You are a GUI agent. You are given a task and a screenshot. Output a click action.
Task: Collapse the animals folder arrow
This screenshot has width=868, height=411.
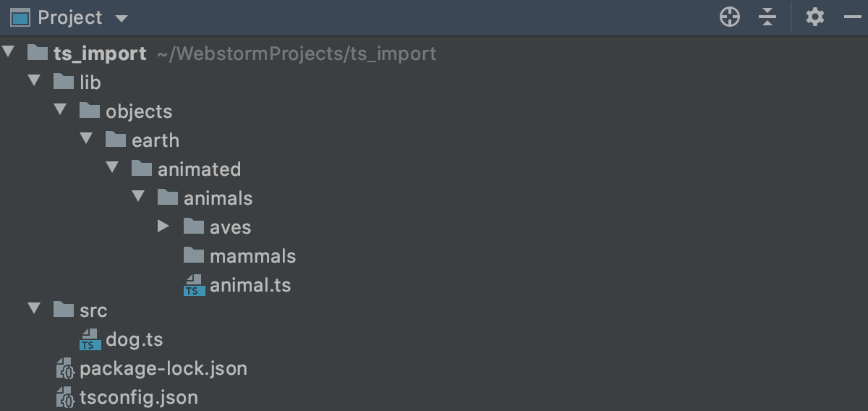[x=138, y=198]
